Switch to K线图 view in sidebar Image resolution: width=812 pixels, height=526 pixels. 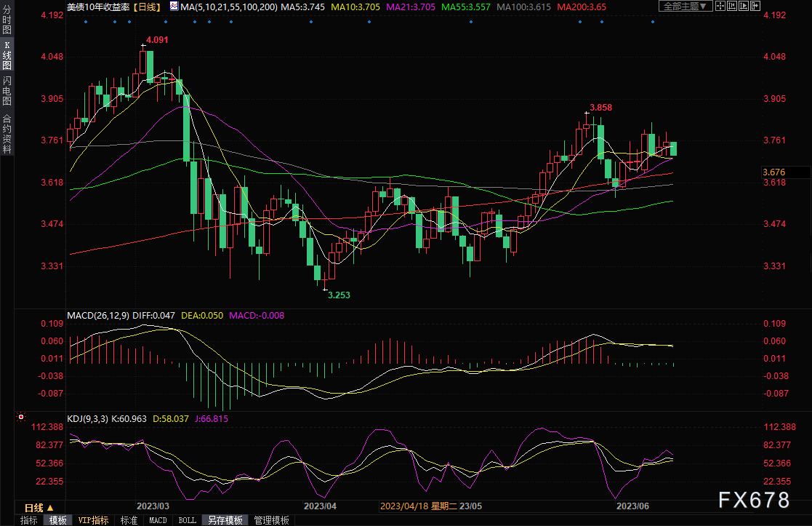7,55
